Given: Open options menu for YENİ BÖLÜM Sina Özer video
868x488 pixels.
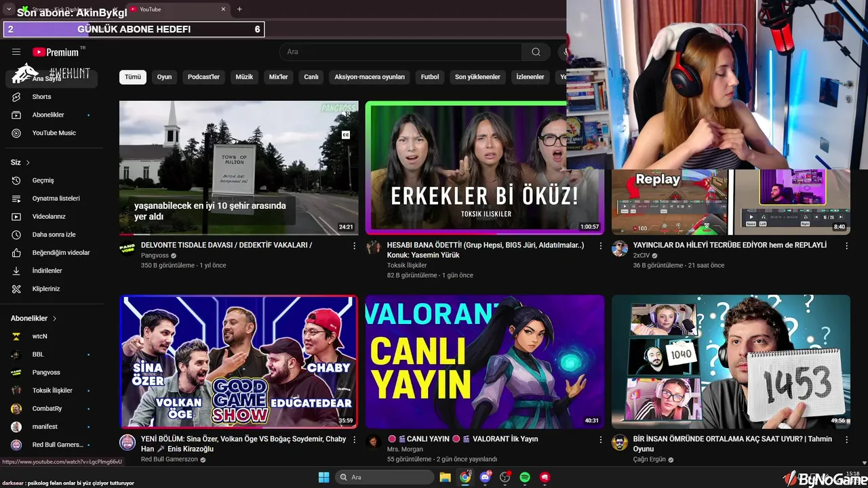Looking at the screenshot, I should coord(354,440).
